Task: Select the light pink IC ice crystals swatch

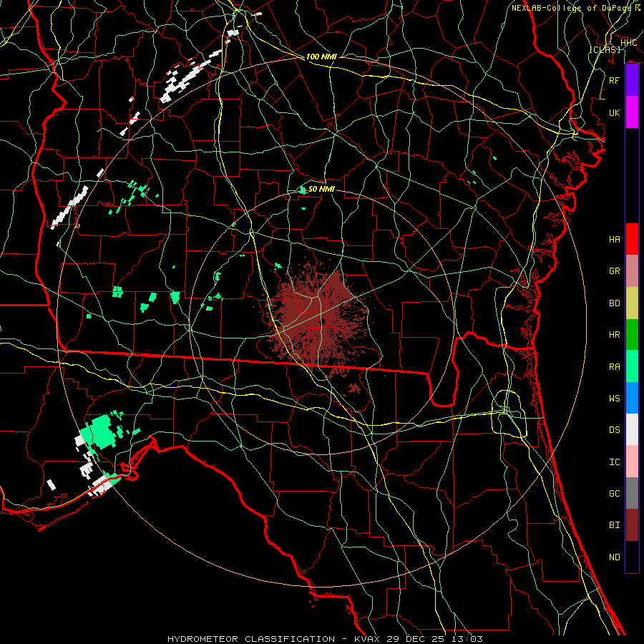Action: 632,462
